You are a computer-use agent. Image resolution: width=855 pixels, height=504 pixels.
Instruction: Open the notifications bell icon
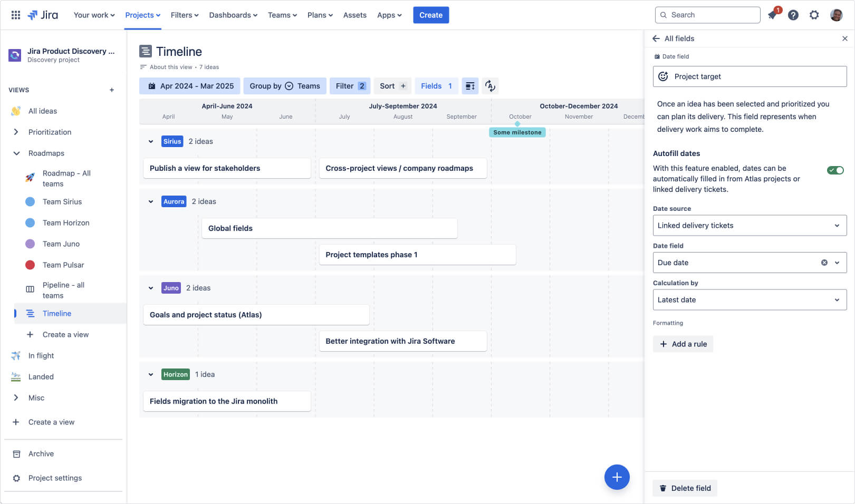click(773, 15)
